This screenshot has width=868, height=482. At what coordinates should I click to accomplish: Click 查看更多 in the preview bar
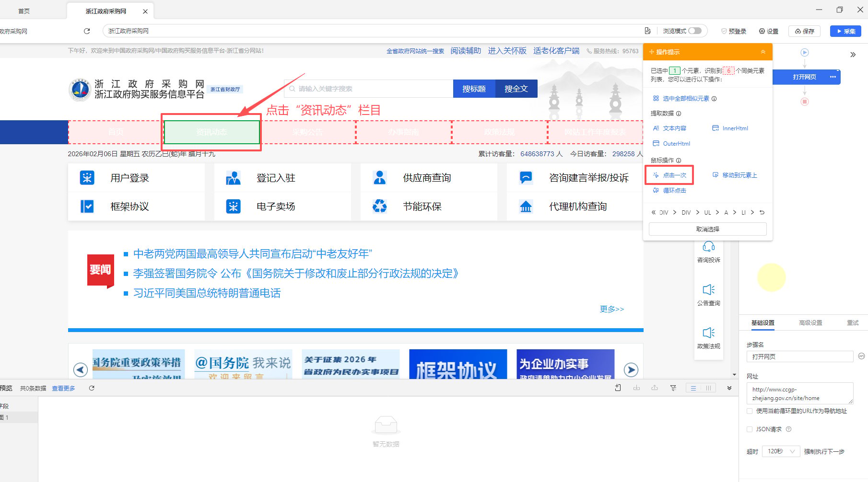64,389
